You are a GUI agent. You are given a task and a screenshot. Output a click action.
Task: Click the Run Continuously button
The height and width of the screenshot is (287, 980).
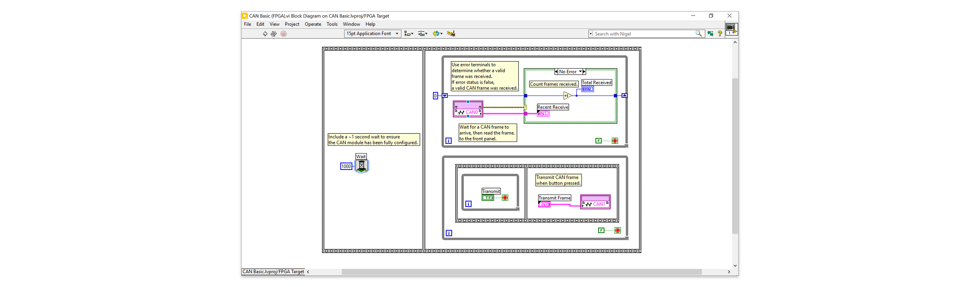pos(274,34)
